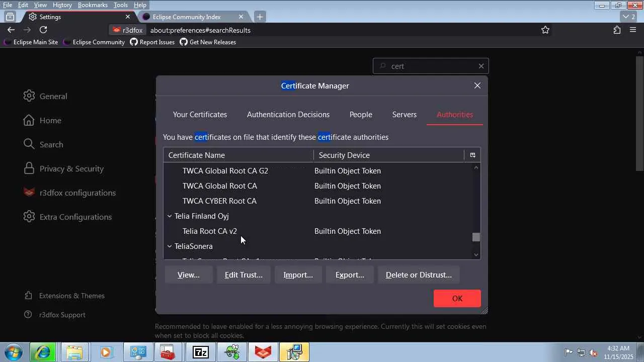Screen dimensions: 644x362
Task: Reload the current page
Action: (x=43, y=30)
